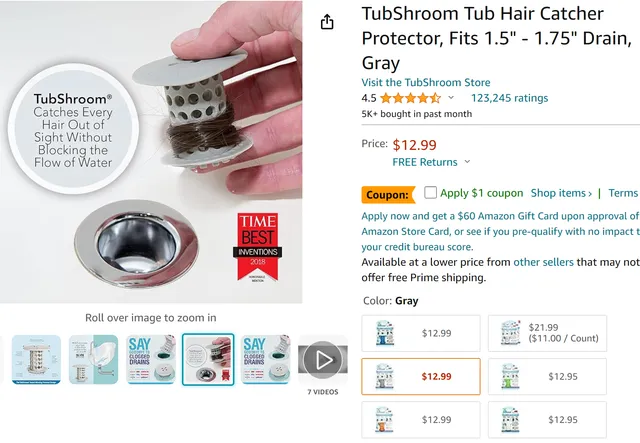
Task: Open Shop items coupon link
Action: click(561, 193)
